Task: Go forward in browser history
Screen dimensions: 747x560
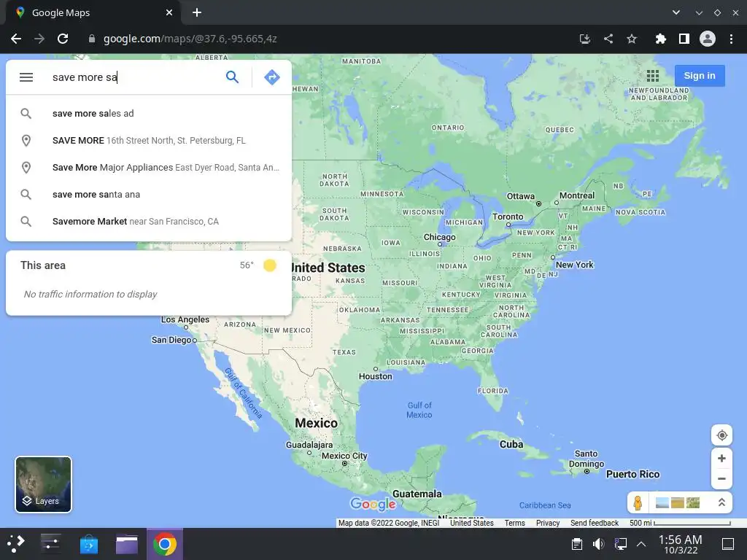Action: coord(39,39)
